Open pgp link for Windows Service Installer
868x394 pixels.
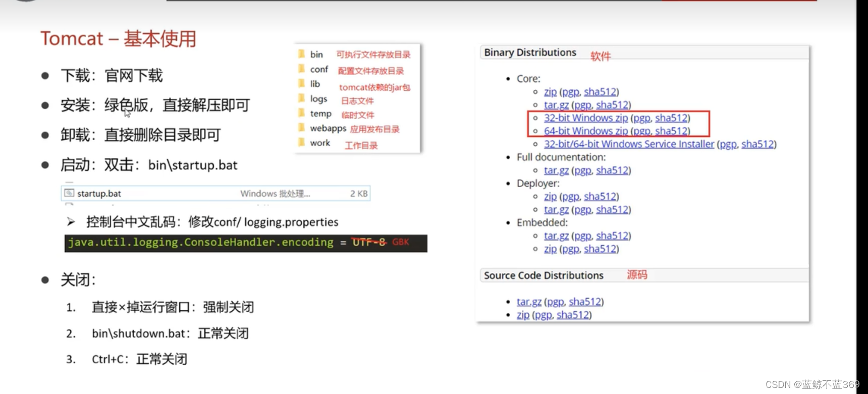pyautogui.click(x=728, y=145)
